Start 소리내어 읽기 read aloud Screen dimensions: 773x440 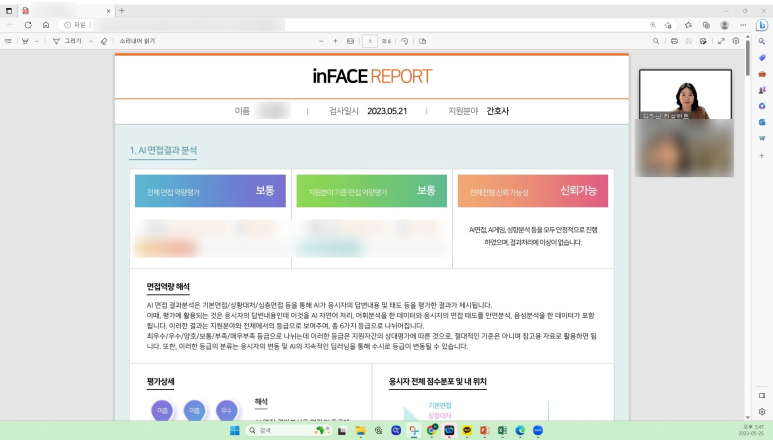point(138,41)
